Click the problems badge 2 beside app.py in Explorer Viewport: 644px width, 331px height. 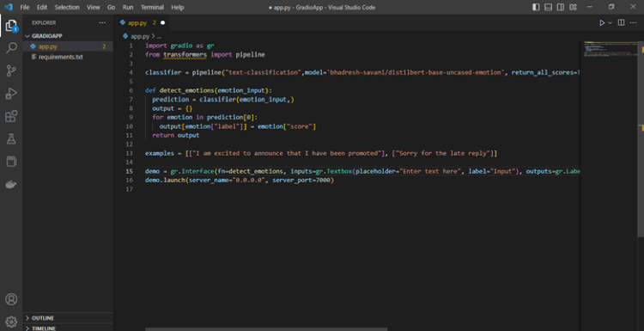pyautogui.click(x=104, y=46)
